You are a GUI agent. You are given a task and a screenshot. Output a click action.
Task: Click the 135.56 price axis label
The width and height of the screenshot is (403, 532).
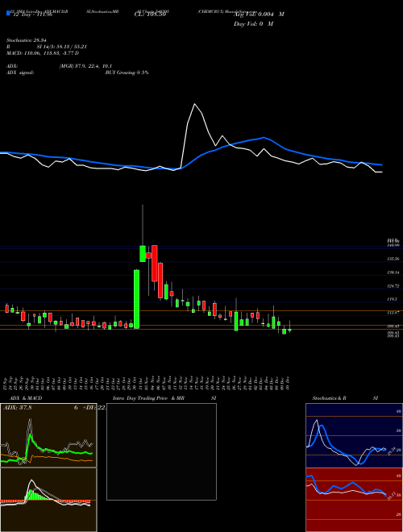393,259
